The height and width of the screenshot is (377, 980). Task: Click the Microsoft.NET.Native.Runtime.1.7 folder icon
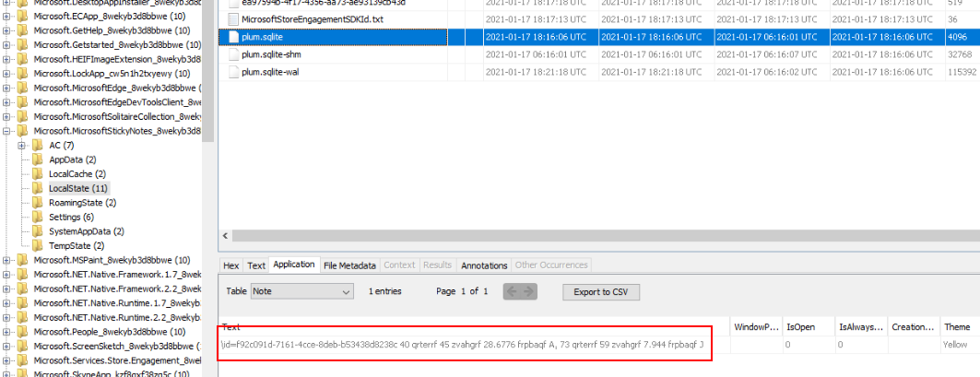(x=22, y=302)
